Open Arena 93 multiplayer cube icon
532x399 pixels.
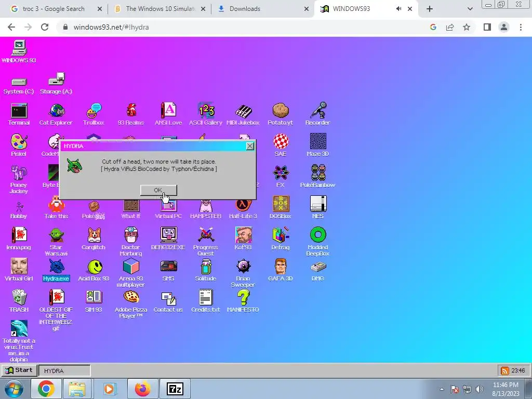(131, 273)
